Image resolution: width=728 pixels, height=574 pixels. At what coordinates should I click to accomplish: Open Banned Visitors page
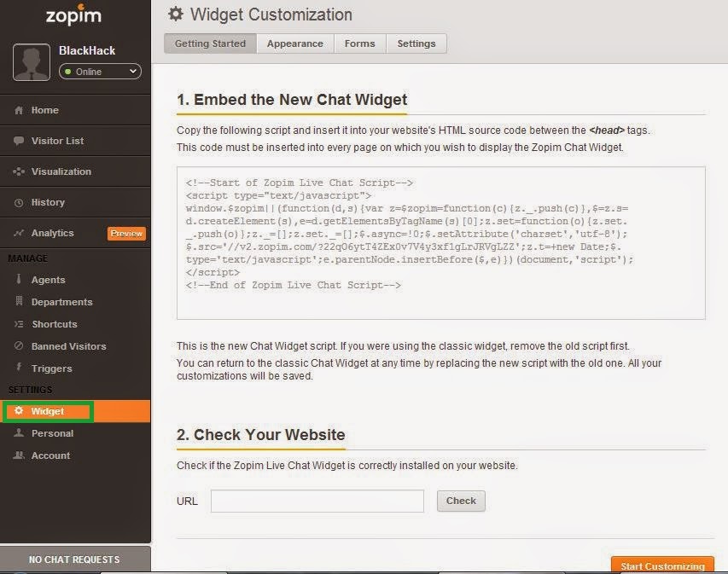tap(75, 346)
